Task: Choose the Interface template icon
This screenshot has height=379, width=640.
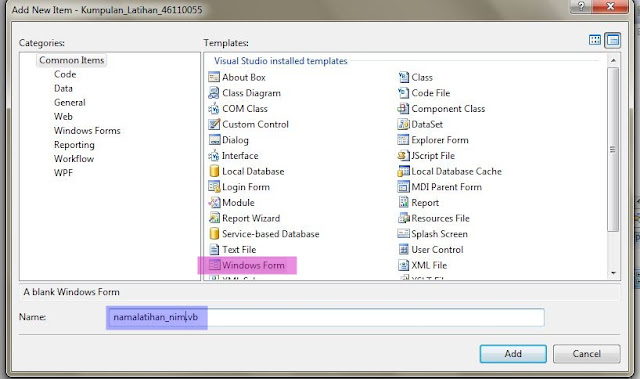Action: coord(214,155)
